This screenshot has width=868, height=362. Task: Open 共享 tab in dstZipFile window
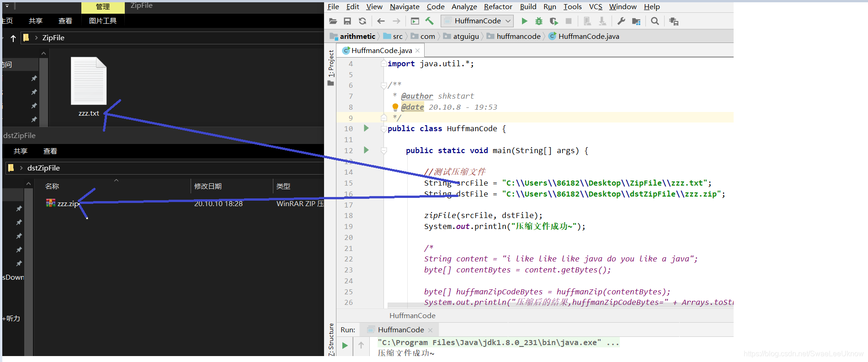tap(21, 151)
